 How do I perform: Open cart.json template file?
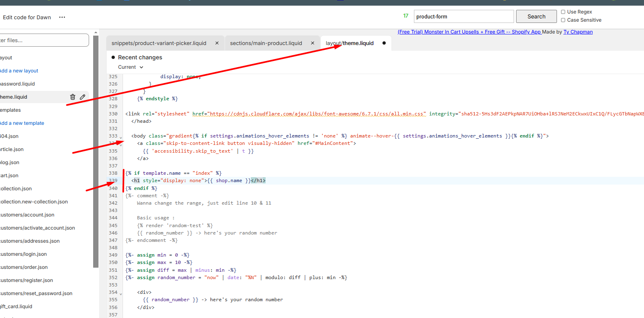(9, 176)
